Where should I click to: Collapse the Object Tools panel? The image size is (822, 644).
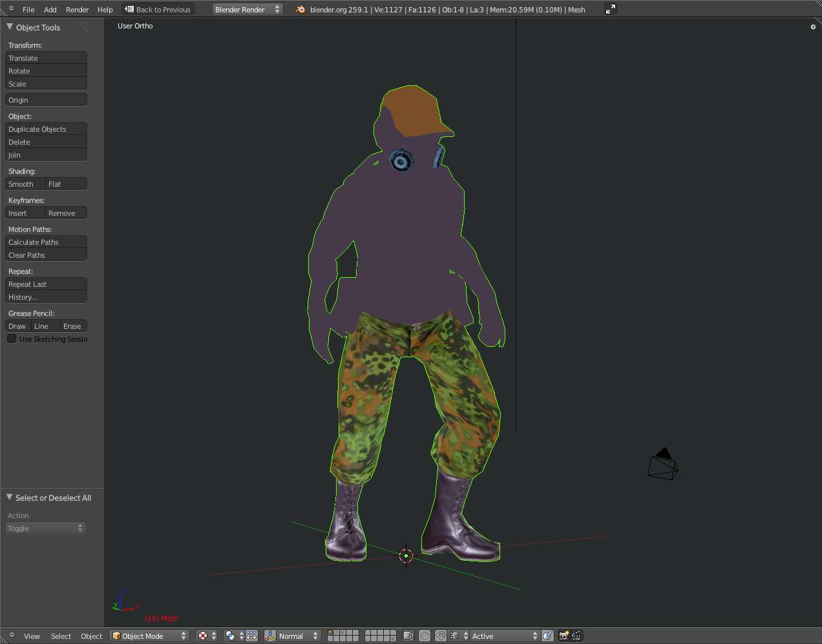coord(10,27)
